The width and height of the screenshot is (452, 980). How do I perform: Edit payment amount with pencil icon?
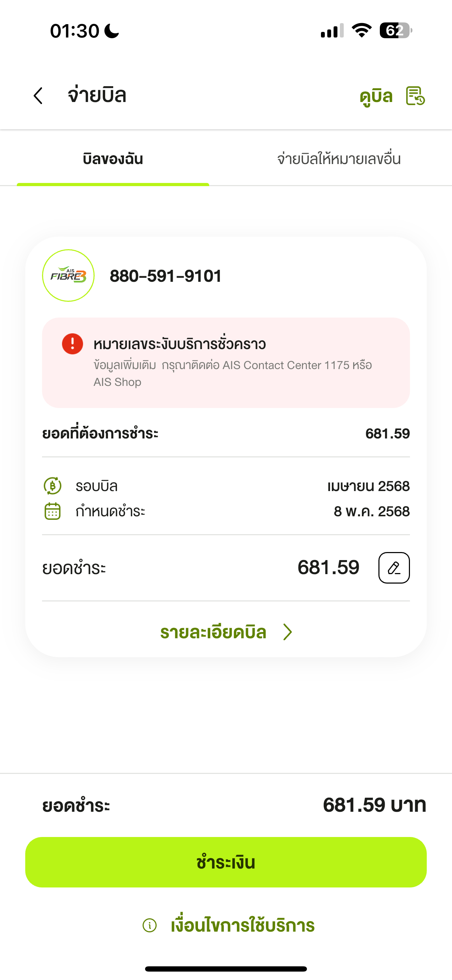(x=394, y=567)
